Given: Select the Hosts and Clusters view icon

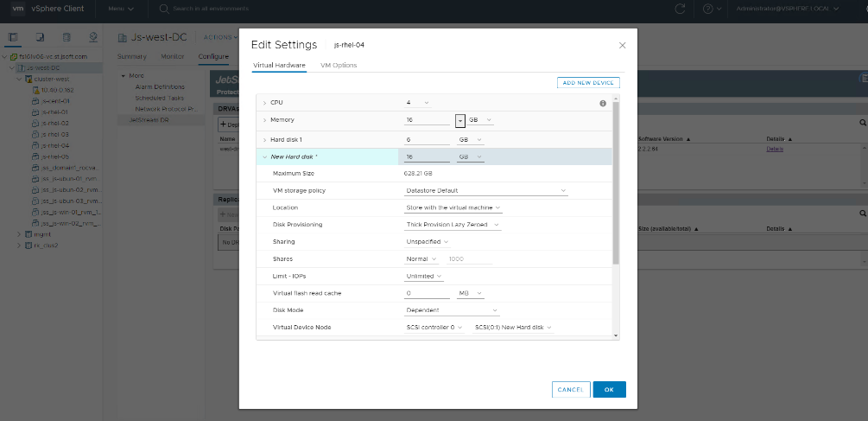Looking at the screenshot, I should pyautogui.click(x=15, y=37).
